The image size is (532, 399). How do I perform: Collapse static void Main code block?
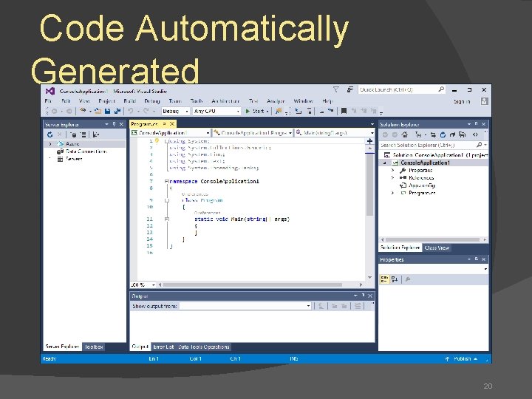[166, 219]
